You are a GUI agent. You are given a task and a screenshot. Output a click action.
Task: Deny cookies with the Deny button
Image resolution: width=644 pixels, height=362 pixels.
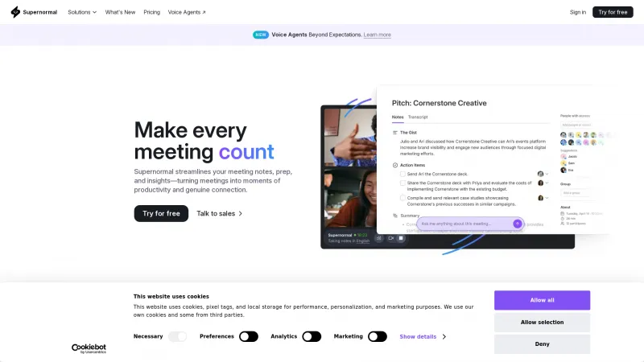coord(542,344)
